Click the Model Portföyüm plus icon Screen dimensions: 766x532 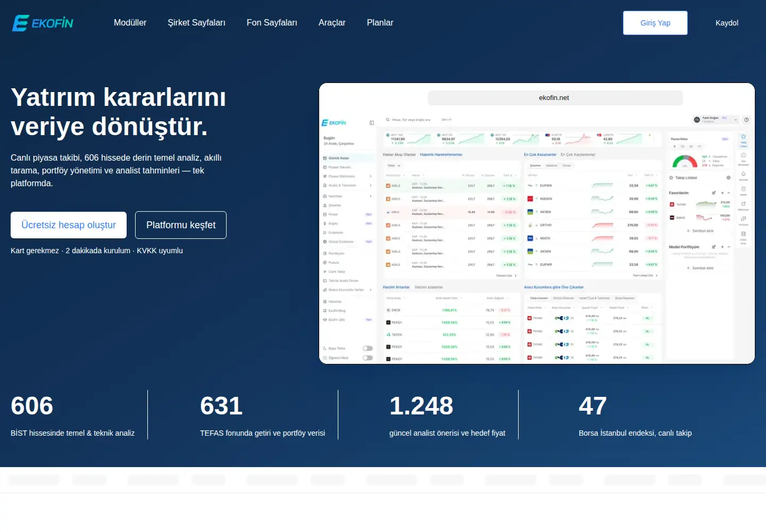tap(722, 247)
